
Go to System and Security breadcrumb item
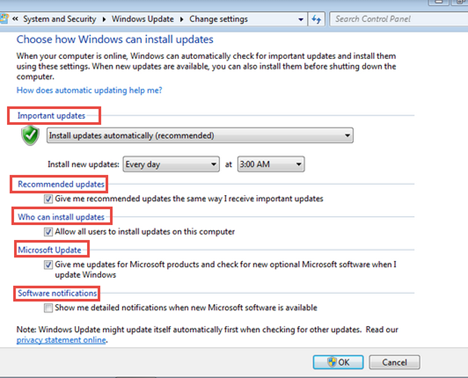60,19
